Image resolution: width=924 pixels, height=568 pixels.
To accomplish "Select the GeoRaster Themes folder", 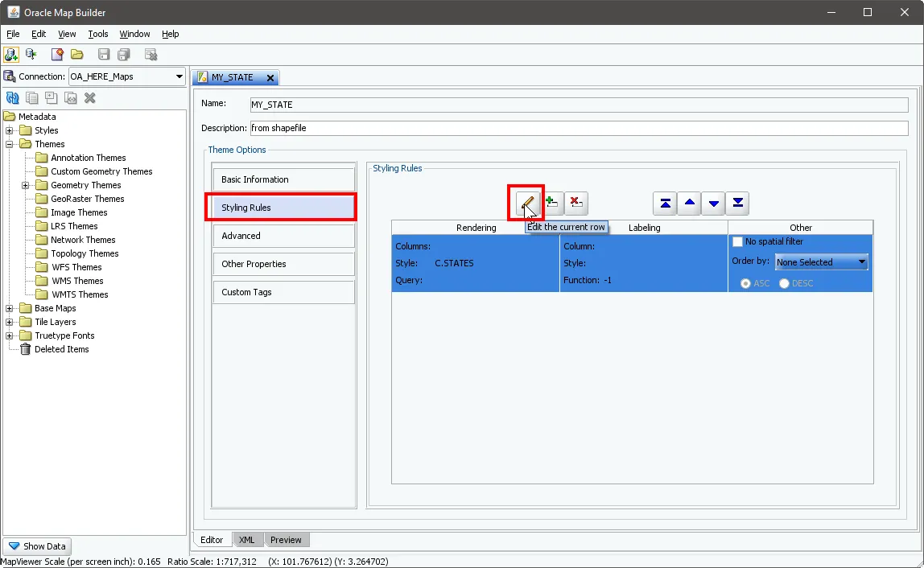I will point(80,199).
